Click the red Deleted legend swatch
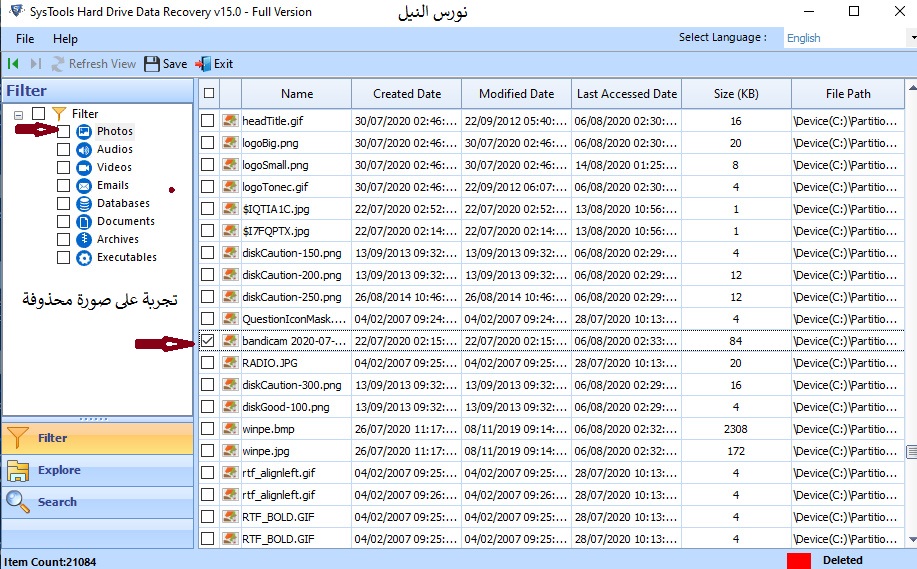The width and height of the screenshot is (917, 569). pyautogui.click(x=799, y=560)
